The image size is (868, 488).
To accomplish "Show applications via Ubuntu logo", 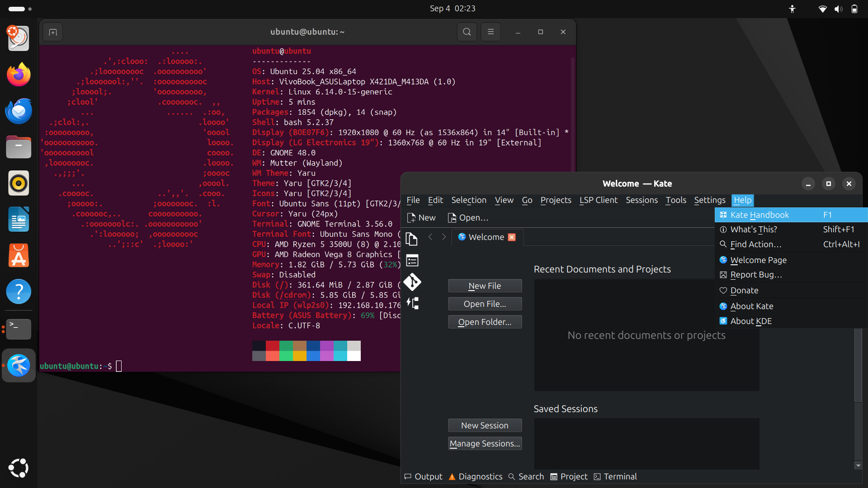I will coord(19,468).
